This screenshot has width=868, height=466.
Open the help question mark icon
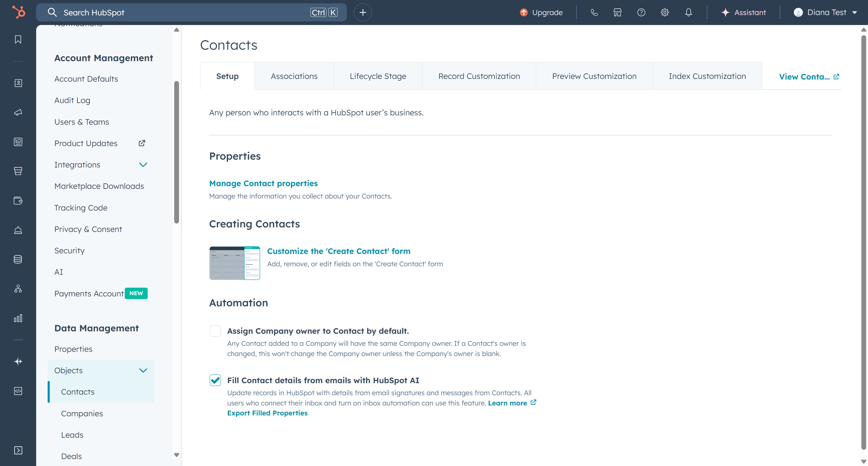pyautogui.click(x=641, y=12)
